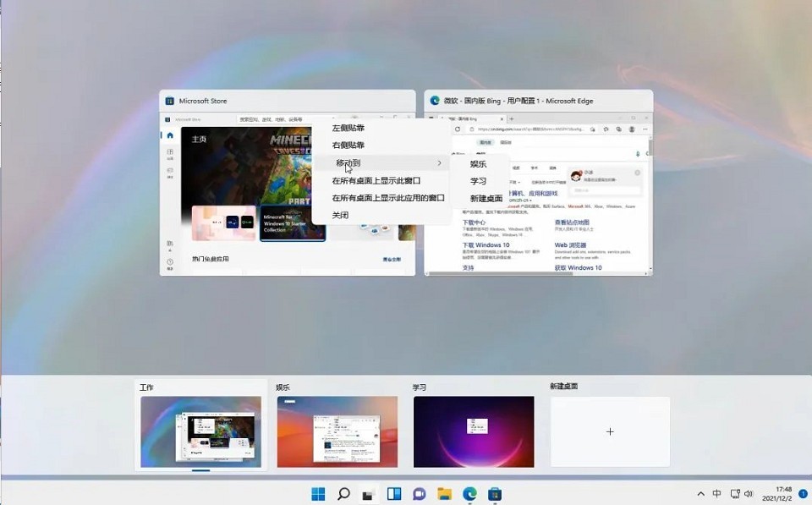
Task: Click 关闭 in the context menu
Action: point(340,215)
